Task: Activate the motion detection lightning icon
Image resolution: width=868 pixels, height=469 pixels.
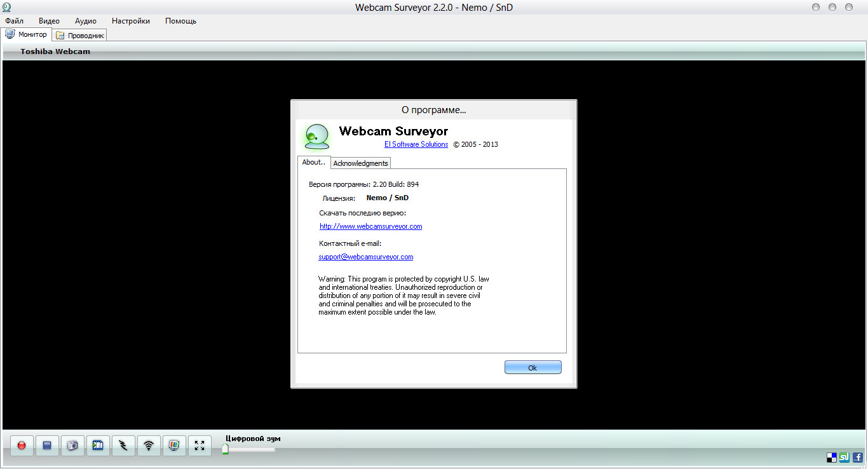Action: click(x=123, y=445)
